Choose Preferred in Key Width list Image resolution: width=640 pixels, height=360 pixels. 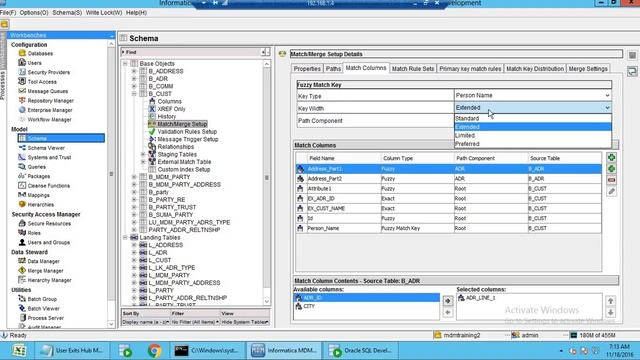[533, 144]
